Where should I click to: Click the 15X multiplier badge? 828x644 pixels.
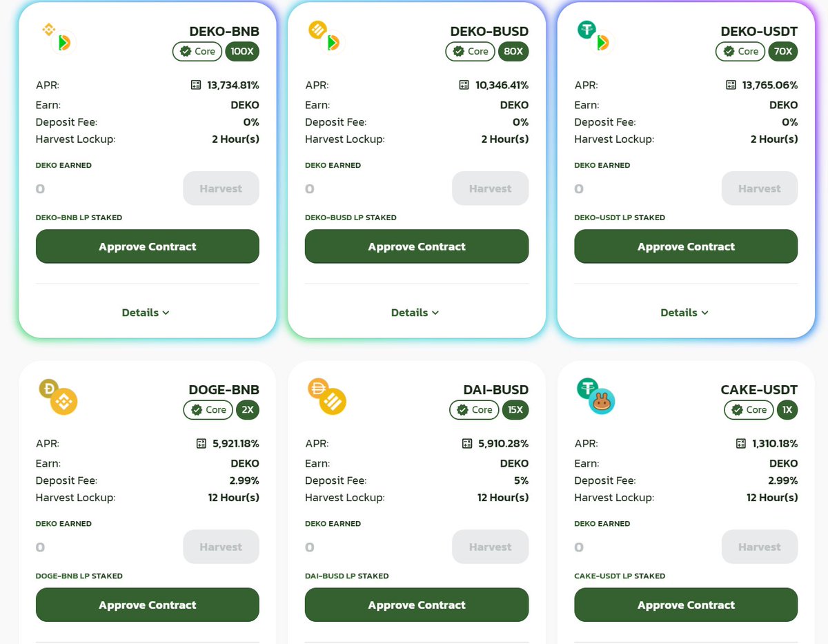tap(515, 409)
